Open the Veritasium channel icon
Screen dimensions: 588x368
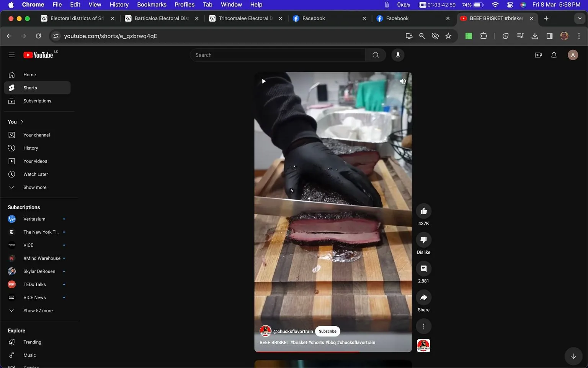pos(11,219)
